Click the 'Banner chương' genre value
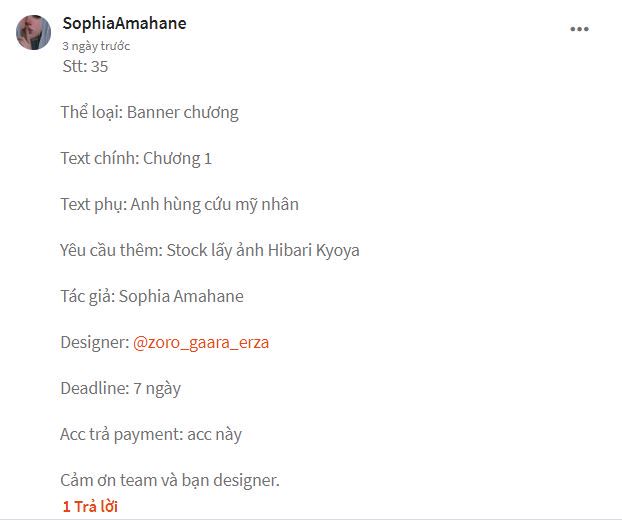 click(183, 112)
